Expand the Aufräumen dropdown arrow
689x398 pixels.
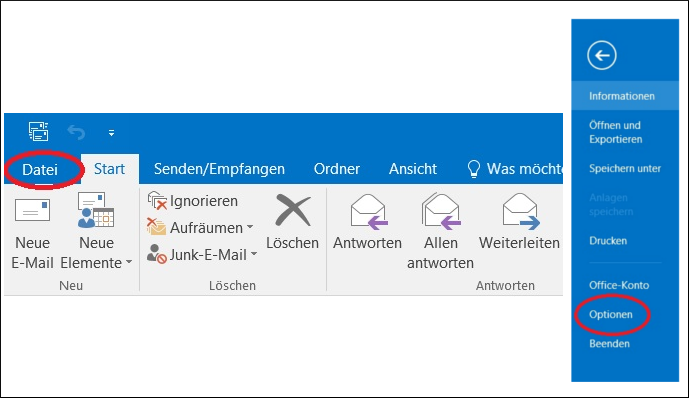tap(250, 227)
